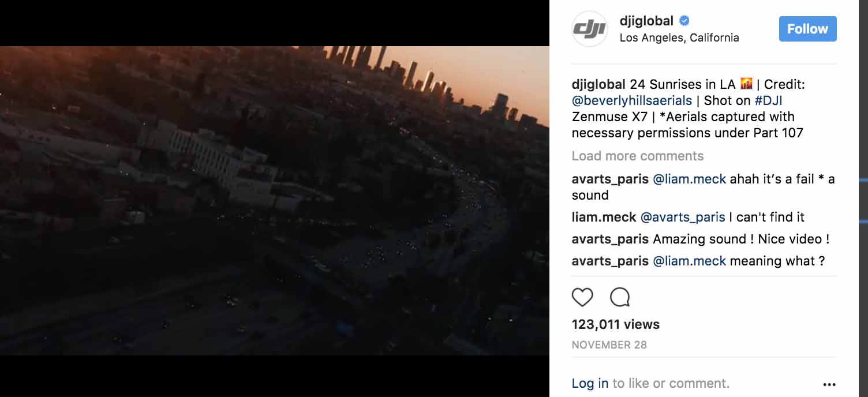Viewport: 868px width, 397px height.
Task: Play the LA sunrise aerial video
Action: pos(275,201)
